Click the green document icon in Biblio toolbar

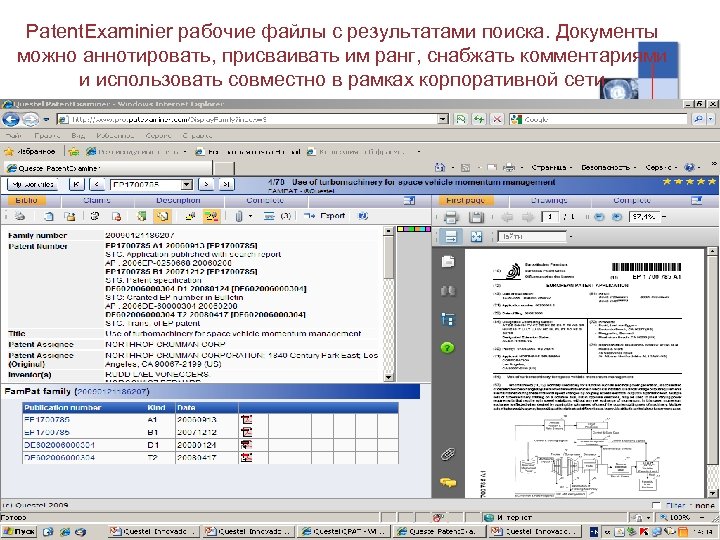(142, 216)
